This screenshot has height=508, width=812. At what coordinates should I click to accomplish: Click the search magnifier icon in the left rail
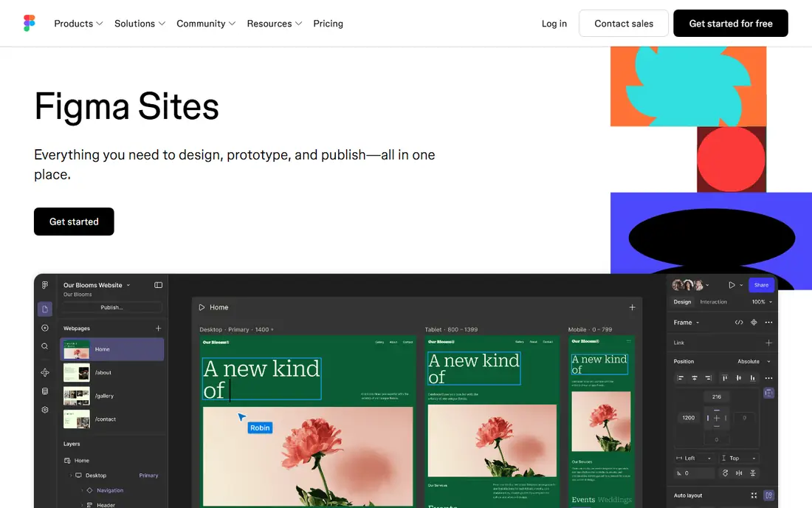click(45, 346)
